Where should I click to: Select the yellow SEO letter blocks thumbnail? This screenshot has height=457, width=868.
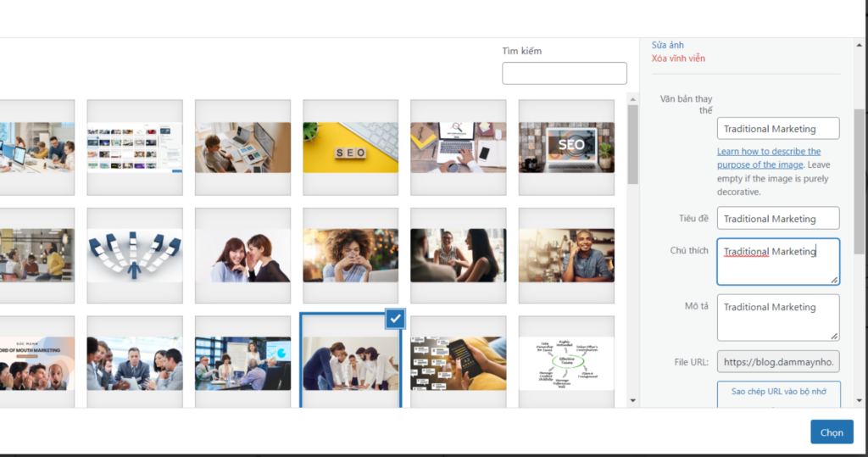(x=350, y=148)
